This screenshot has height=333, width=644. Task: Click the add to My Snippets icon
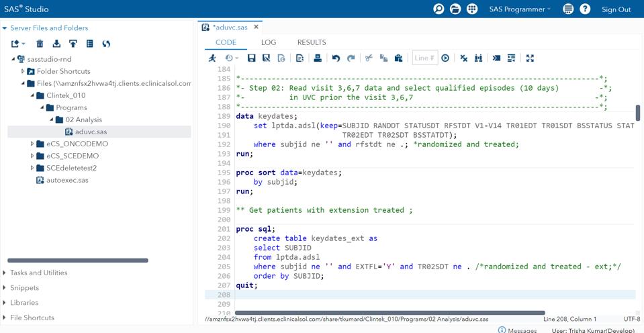pos(281,58)
